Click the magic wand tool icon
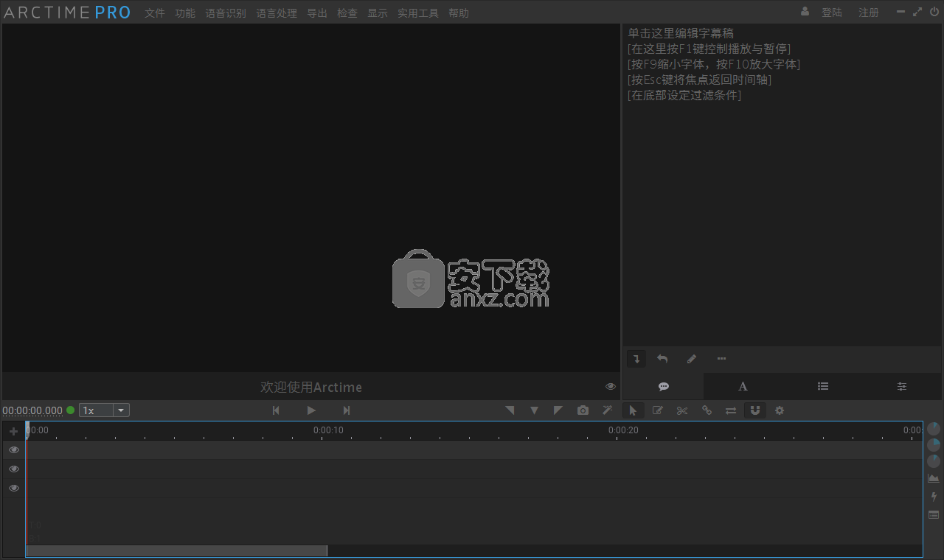 (608, 410)
